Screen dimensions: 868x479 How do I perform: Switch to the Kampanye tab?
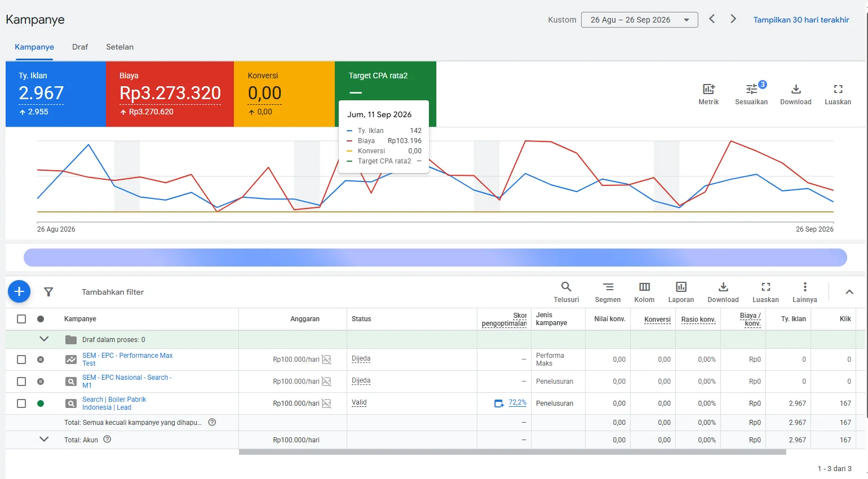(x=34, y=47)
